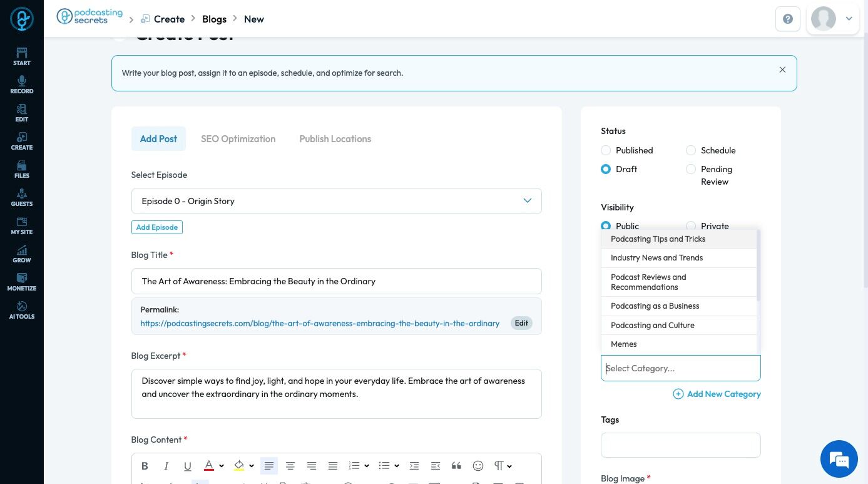Image resolution: width=868 pixels, height=484 pixels.
Task: Focus the Select Category combo box
Action: click(681, 368)
